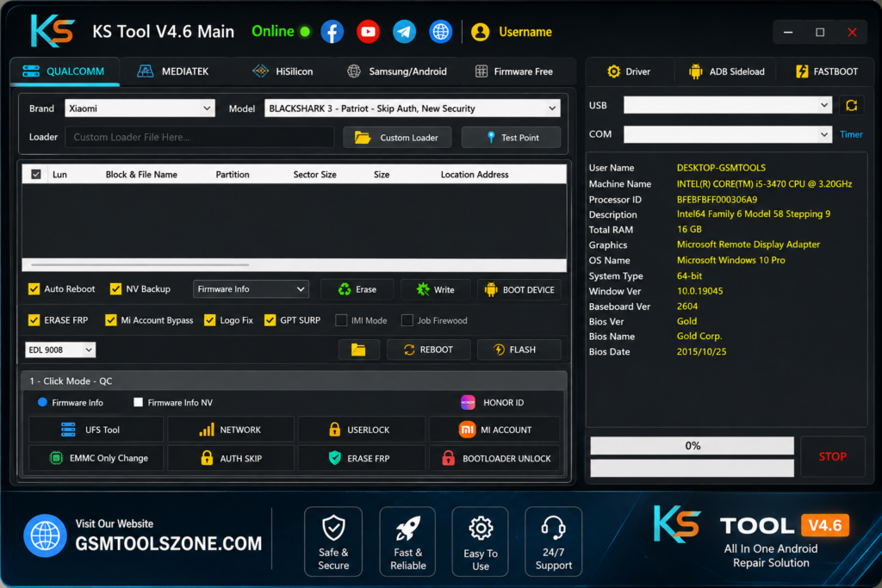
Task: Click the Safe & Secure badge
Action: [333, 542]
